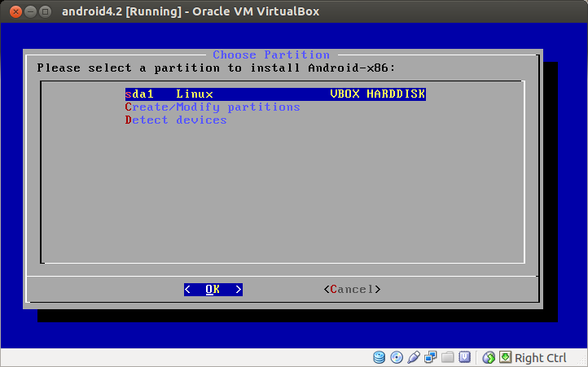Open the optical disk status icon

coord(397,357)
